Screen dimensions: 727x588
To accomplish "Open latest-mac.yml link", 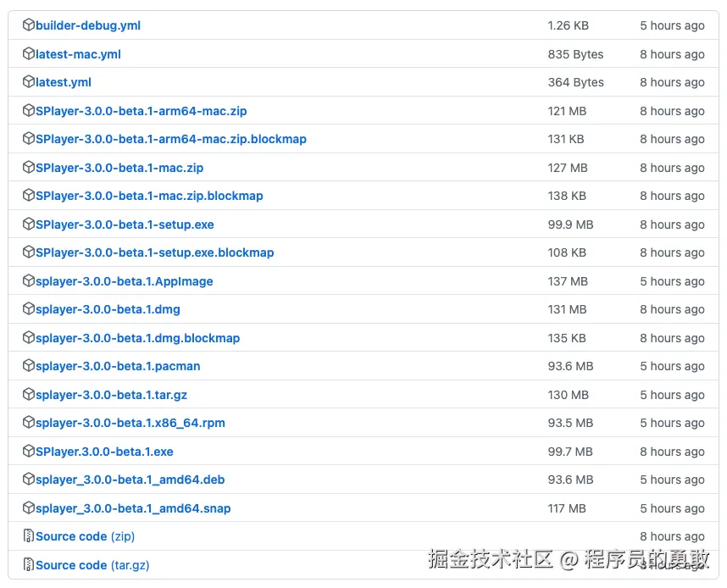I will [x=78, y=54].
